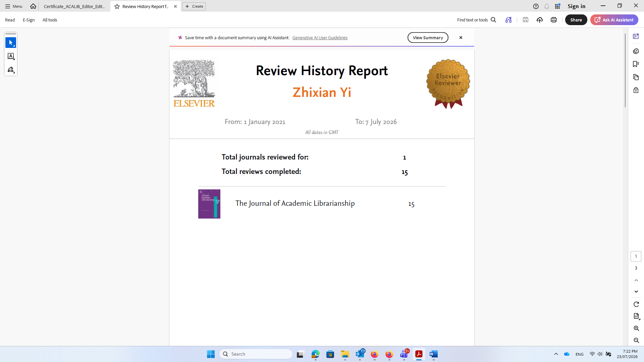The height and width of the screenshot is (362, 644).
Task: Open Acrobat Help question mark
Action: point(536,6)
